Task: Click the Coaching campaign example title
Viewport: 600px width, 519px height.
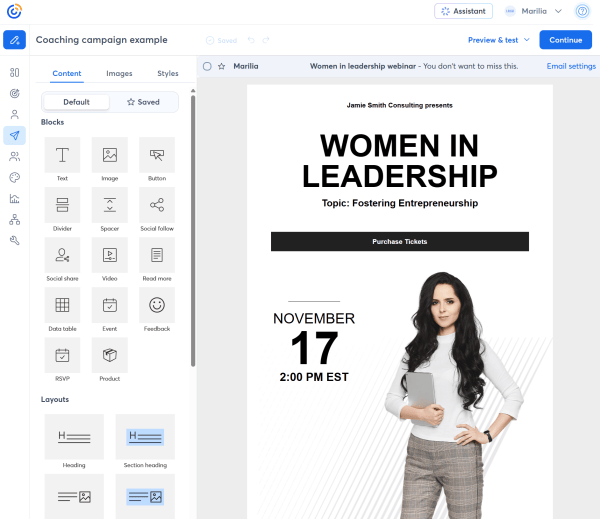Action: pyautogui.click(x=101, y=40)
